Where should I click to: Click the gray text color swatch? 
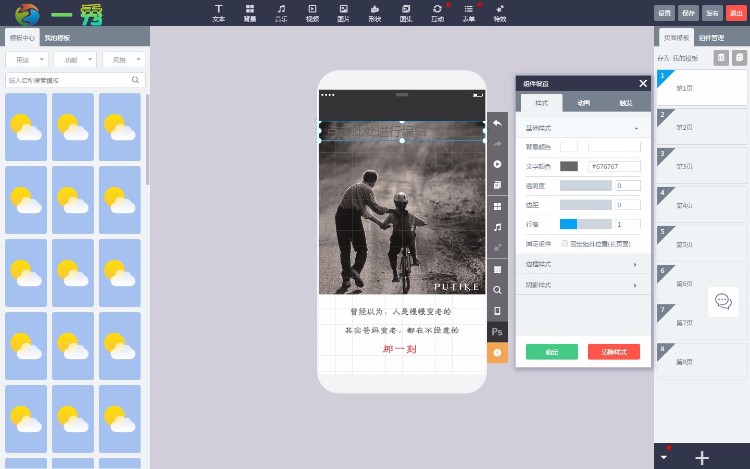[x=569, y=166]
